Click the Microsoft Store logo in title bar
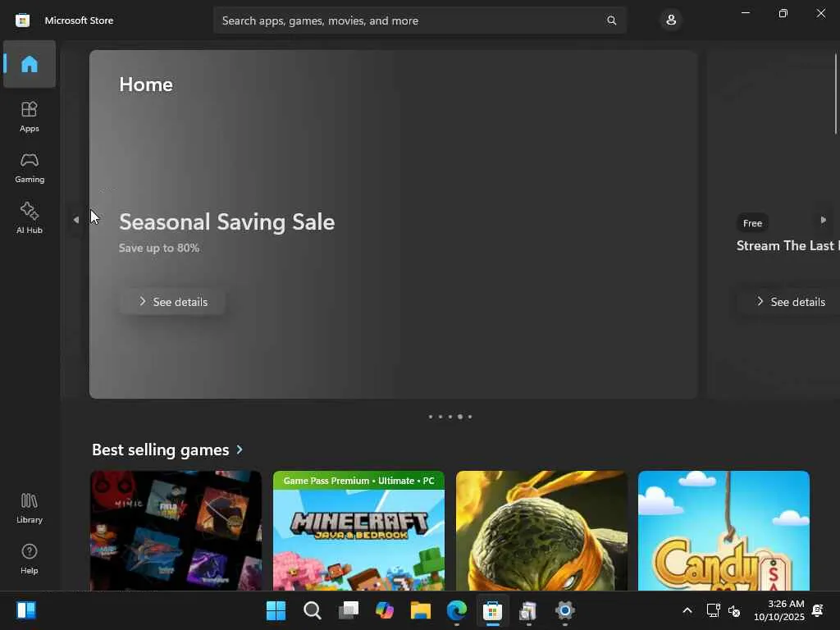Viewport: 840px width, 630px height. click(x=22, y=21)
